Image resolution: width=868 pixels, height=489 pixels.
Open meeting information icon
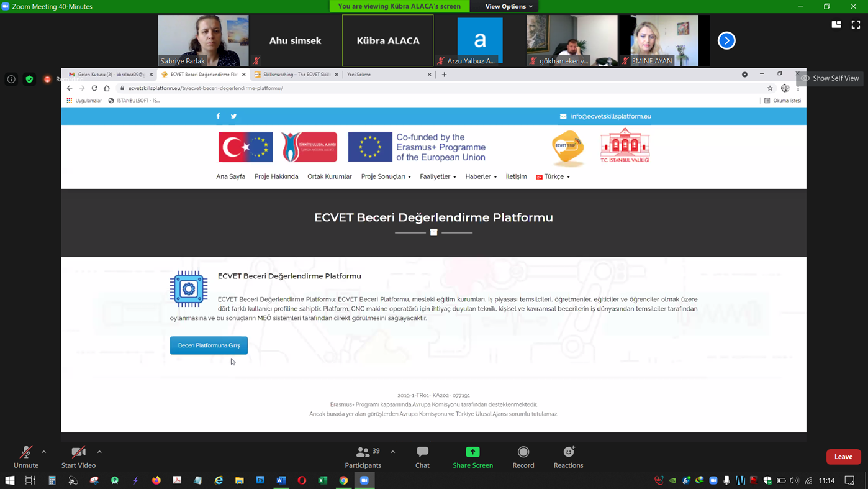(11, 79)
